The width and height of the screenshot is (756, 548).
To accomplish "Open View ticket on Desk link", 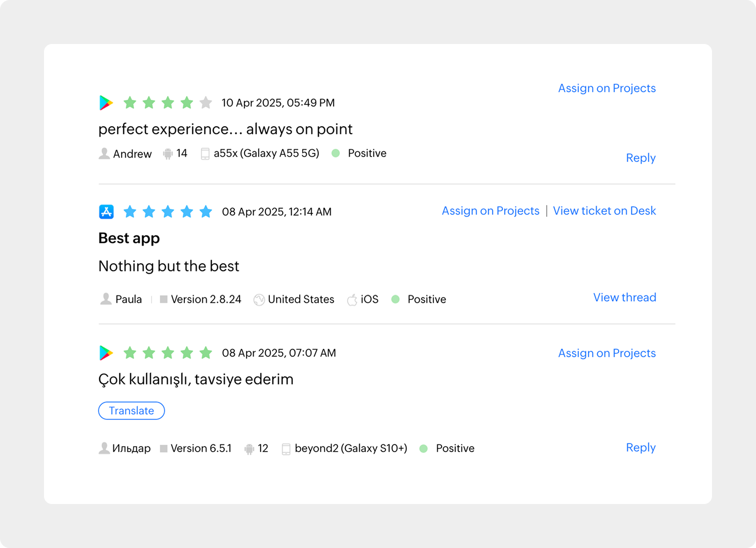I will (604, 211).
